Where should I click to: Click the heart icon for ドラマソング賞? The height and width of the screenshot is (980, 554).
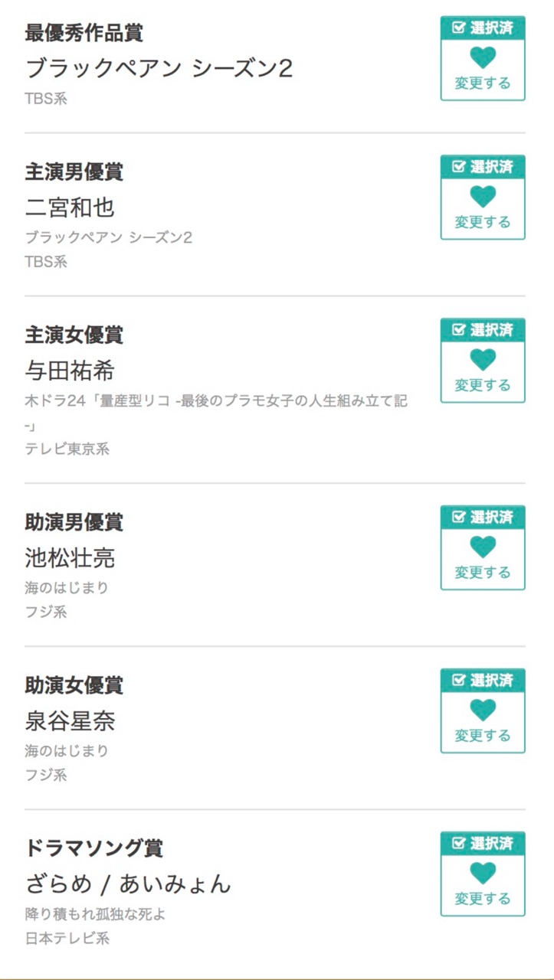(483, 873)
